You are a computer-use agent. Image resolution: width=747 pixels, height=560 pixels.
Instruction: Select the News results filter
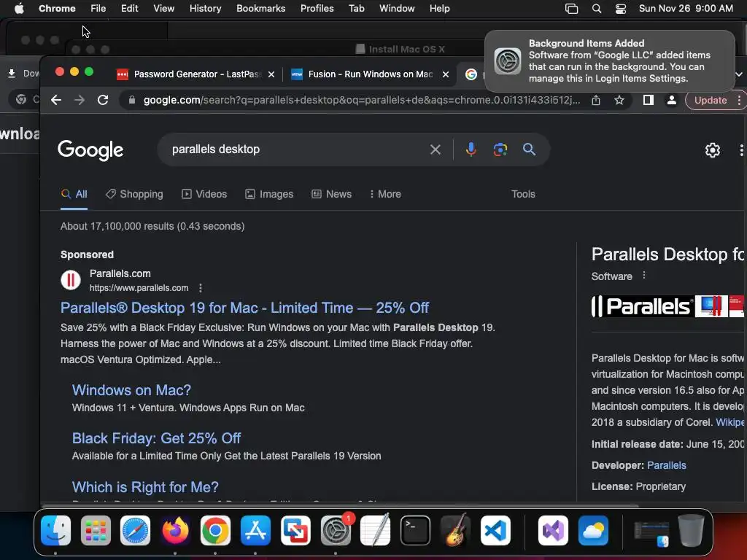coord(332,194)
